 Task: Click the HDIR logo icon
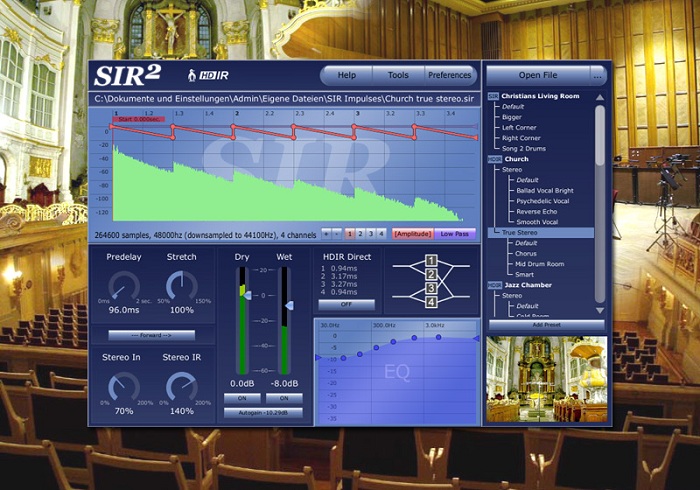(x=208, y=75)
